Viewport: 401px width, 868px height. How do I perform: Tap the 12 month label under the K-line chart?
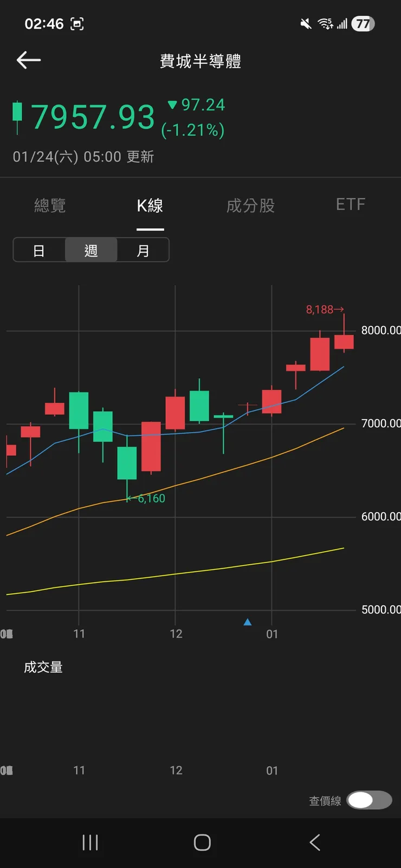click(x=176, y=634)
